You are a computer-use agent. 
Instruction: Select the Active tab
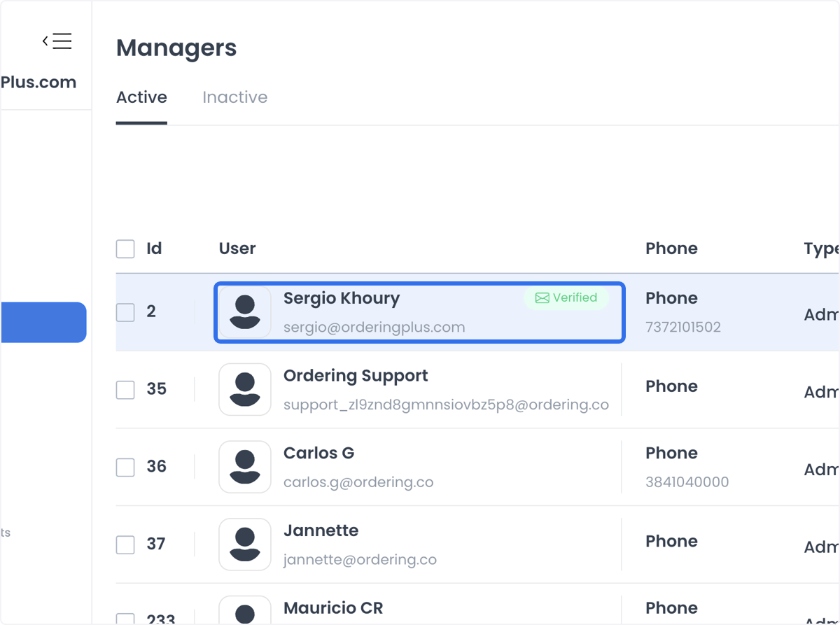pos(141,97)
